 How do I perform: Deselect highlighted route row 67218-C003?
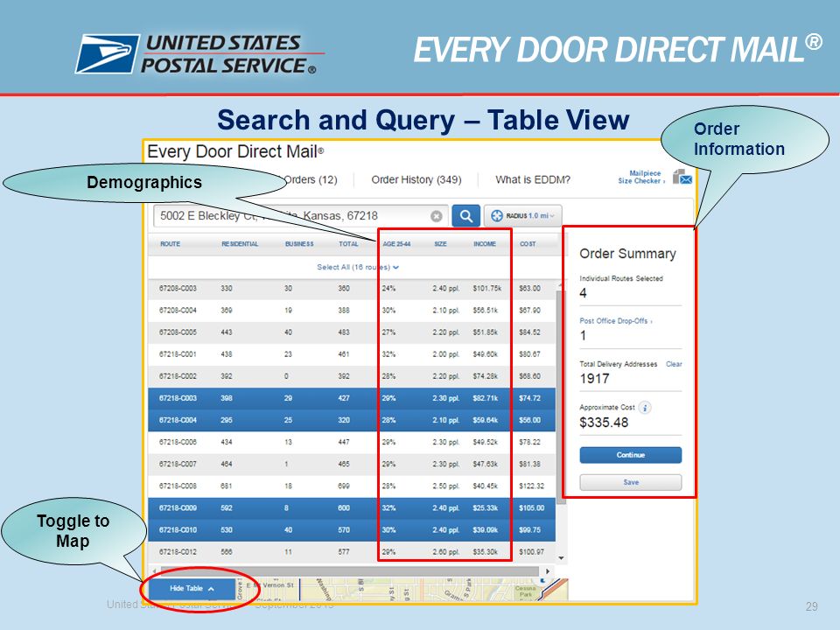point(352,399)
